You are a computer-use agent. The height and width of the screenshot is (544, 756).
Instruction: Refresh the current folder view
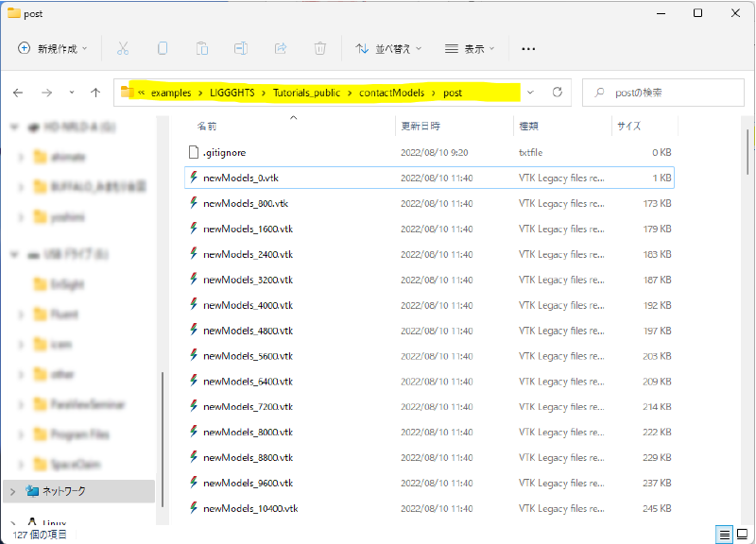[x=558, y=93]
